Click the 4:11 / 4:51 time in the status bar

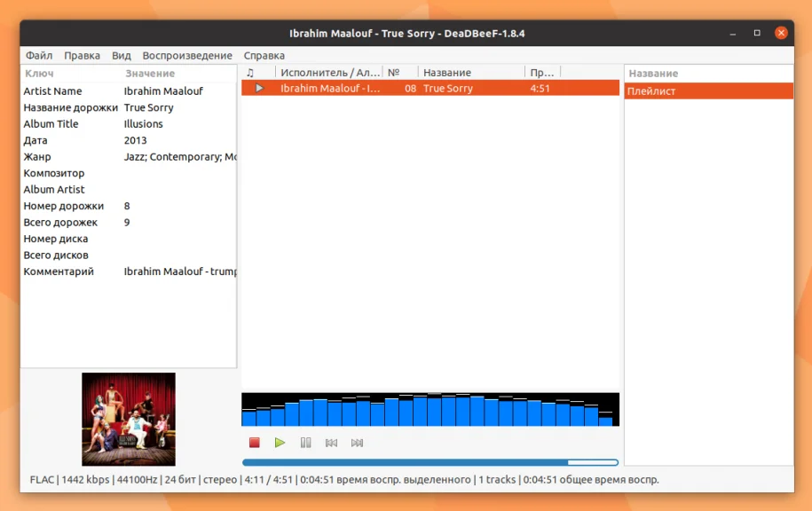click(268, 479)
